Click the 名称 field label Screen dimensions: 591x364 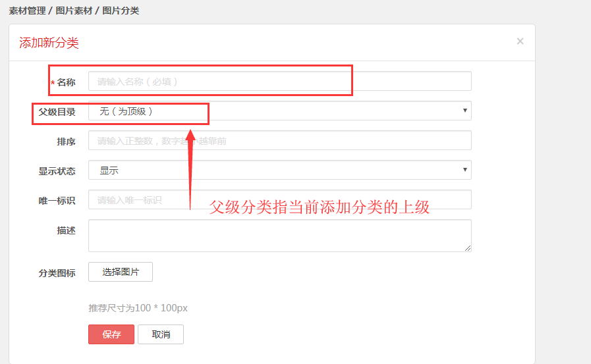[66, 82]
